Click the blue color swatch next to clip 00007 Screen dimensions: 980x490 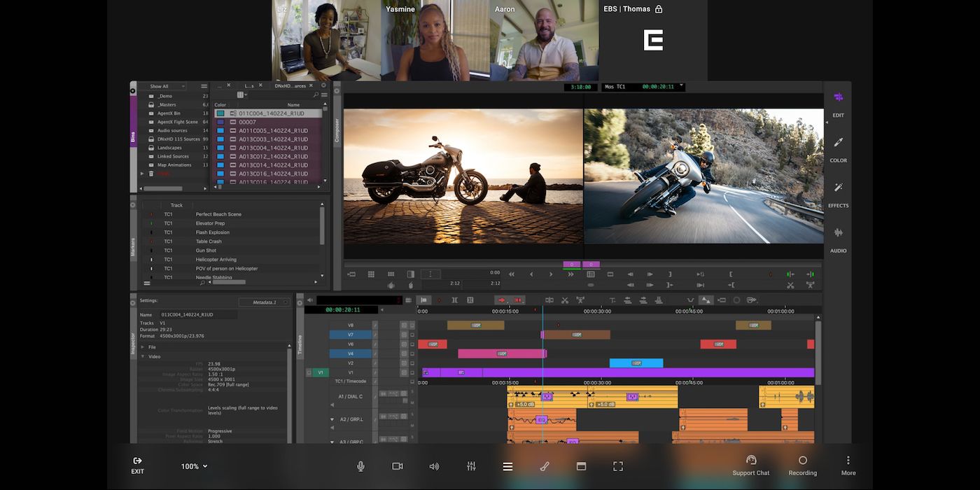click(219, 121)
